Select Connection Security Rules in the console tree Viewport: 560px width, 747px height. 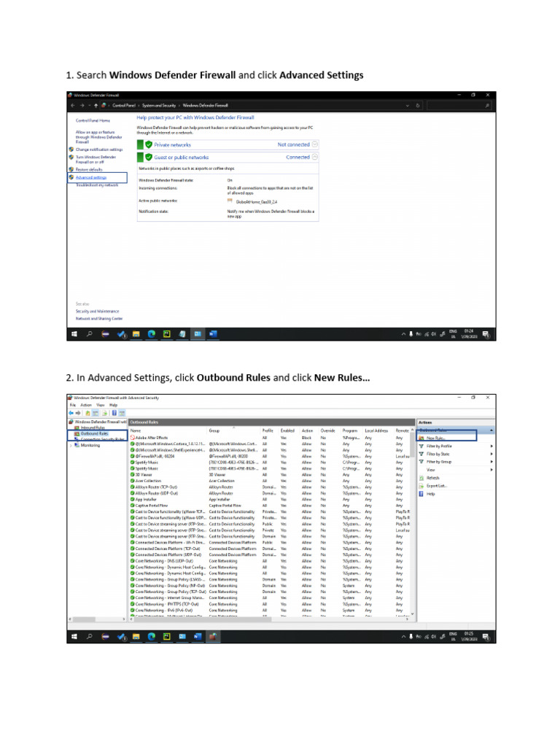(x=99, y=438)
